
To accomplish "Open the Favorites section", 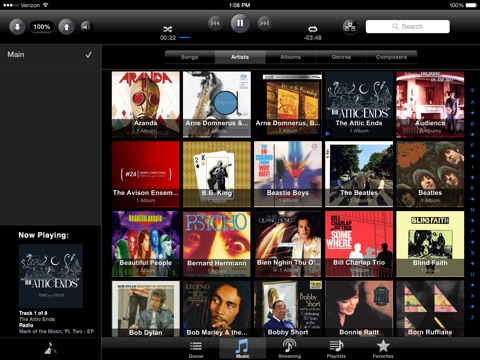I will (x=383, y=349).
